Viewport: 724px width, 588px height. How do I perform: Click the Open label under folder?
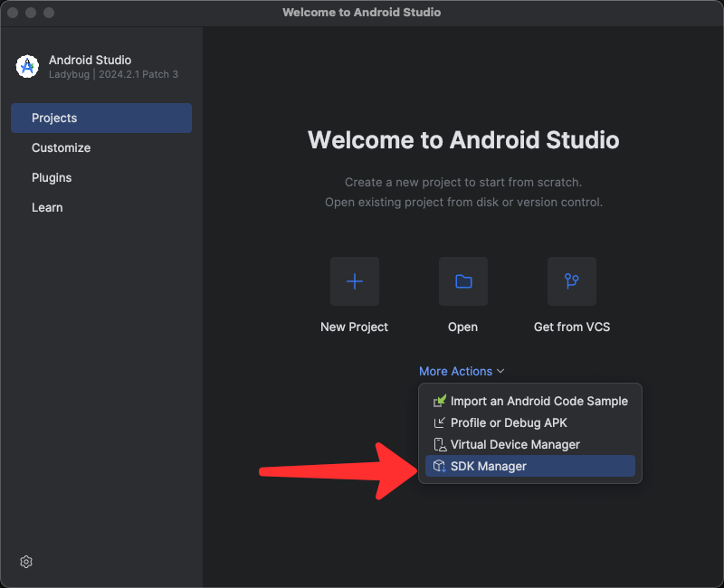click(462, 327)
